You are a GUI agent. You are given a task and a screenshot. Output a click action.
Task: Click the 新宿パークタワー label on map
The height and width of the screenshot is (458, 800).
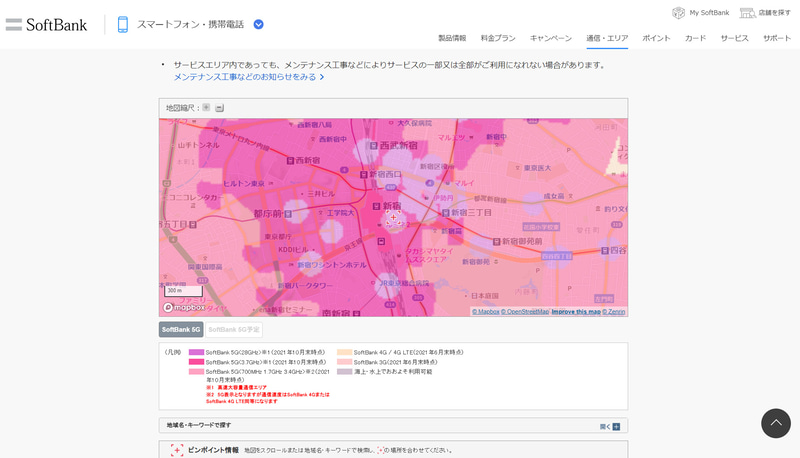coord(305,286)
